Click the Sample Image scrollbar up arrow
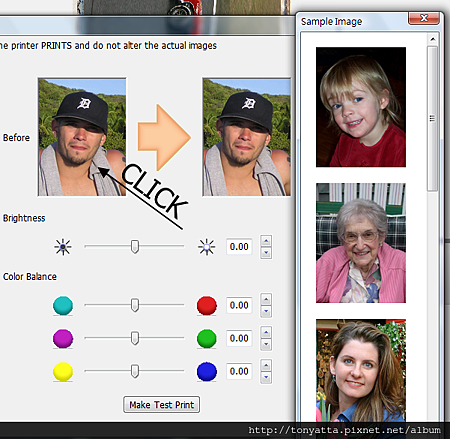The height and width of the screenshot is (439, 450). tap(433, 39)
